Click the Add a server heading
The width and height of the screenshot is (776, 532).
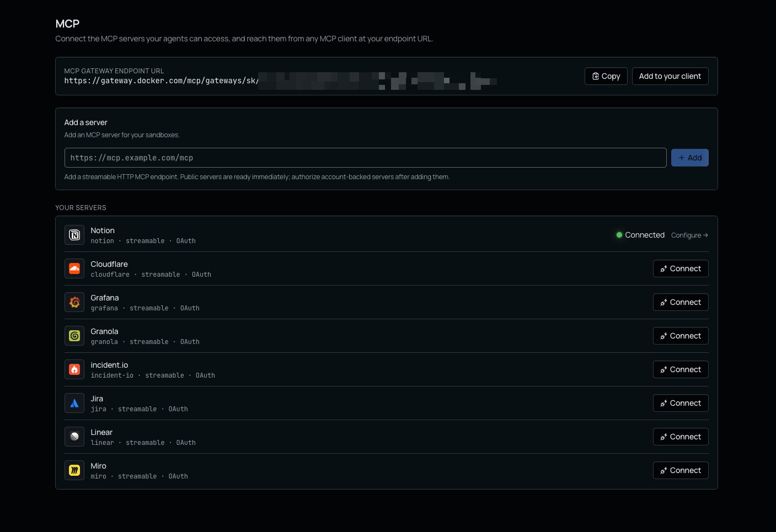click(x=85, y=122)
